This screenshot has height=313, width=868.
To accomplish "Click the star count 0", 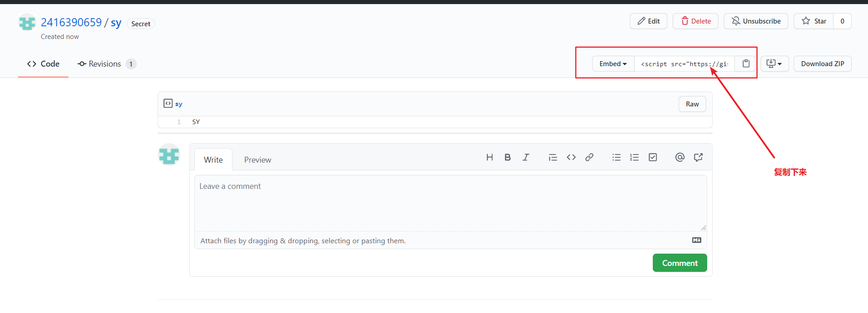I will coord(842,21).
